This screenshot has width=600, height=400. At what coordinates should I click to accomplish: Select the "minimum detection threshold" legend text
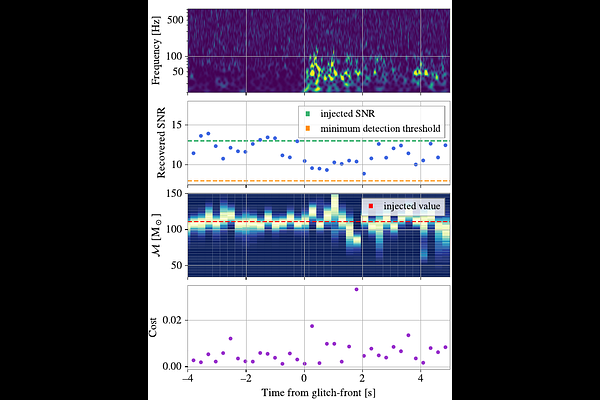(x=381, y=128)
